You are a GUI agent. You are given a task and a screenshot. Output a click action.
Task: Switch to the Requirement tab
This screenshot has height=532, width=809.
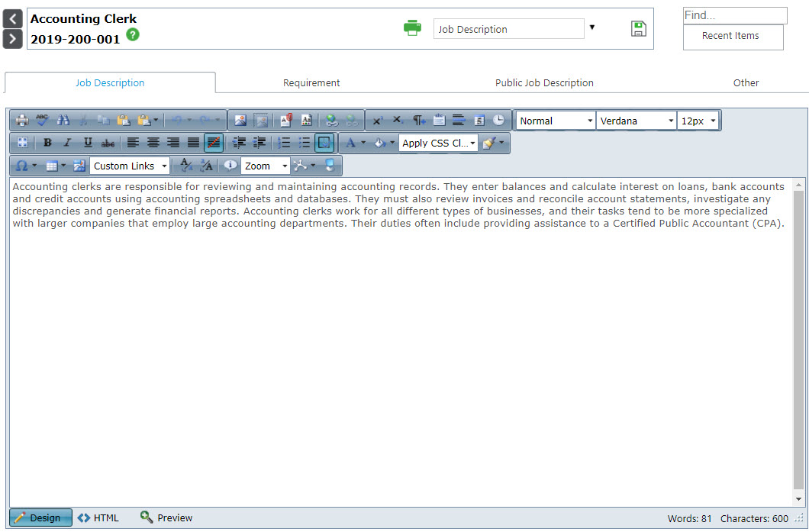[311, 82]
